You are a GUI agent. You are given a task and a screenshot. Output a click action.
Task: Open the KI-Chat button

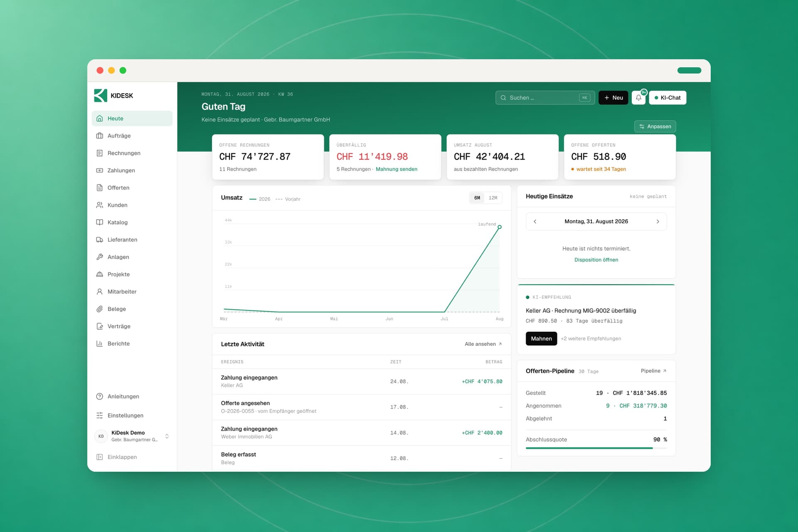[667, 98]
